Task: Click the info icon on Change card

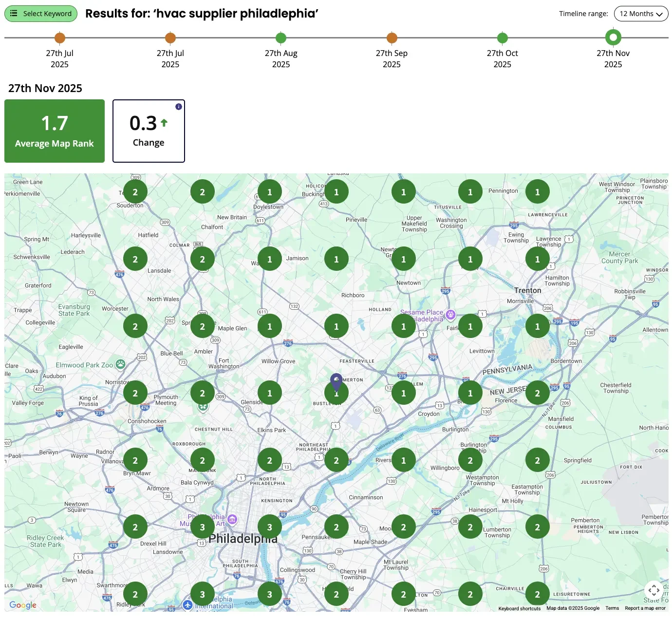Action: click(179, 107)
